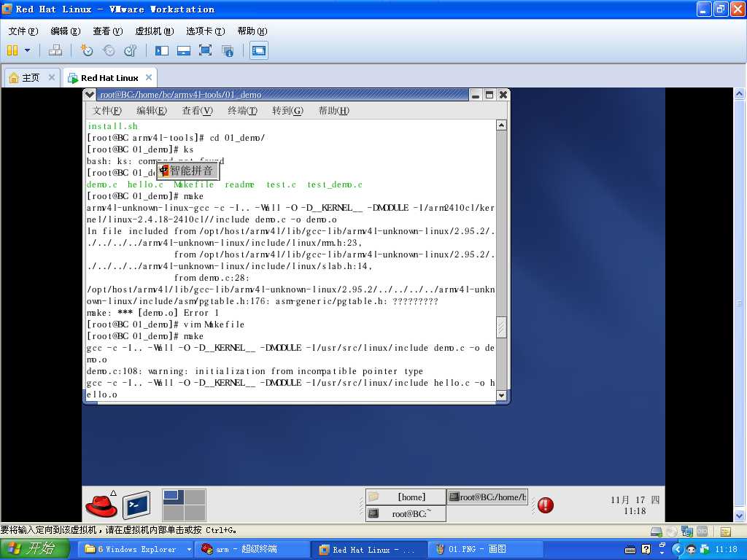Toggle the thumbnail bar view icon
The image size is (747, 560).
point(183,50)
